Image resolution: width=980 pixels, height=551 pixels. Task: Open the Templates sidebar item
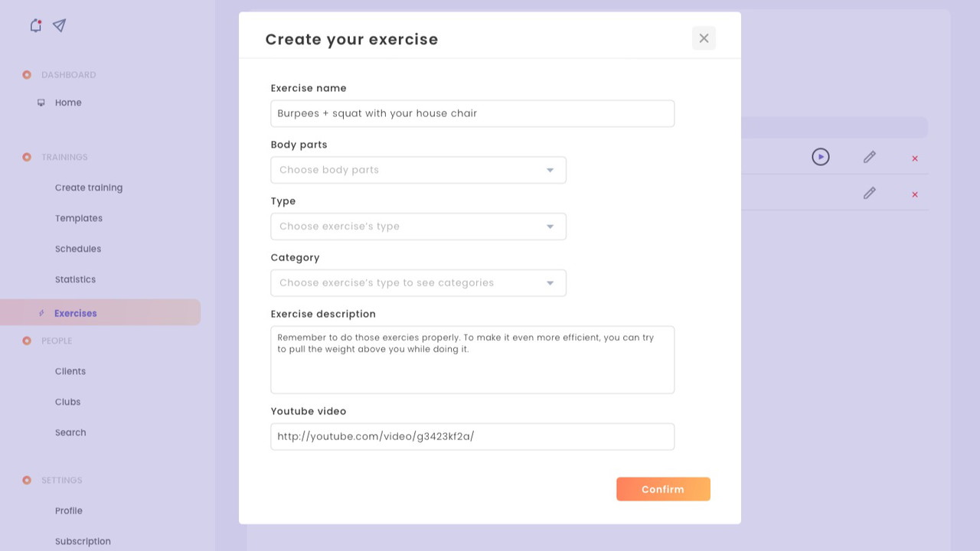79,218
